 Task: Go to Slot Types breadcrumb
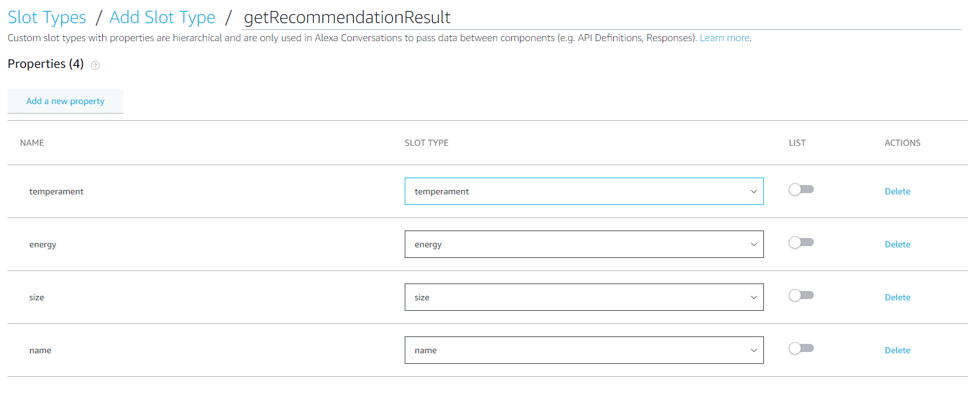[x=47, y=17]
